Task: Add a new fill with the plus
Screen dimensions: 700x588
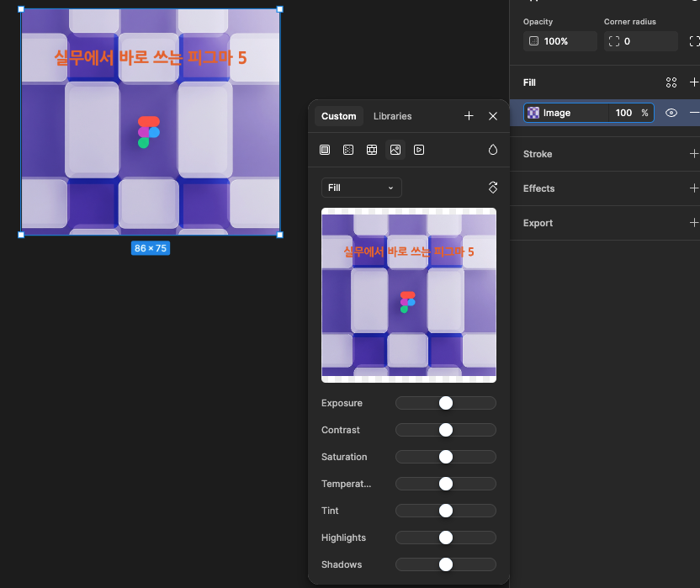Action: 694,82
